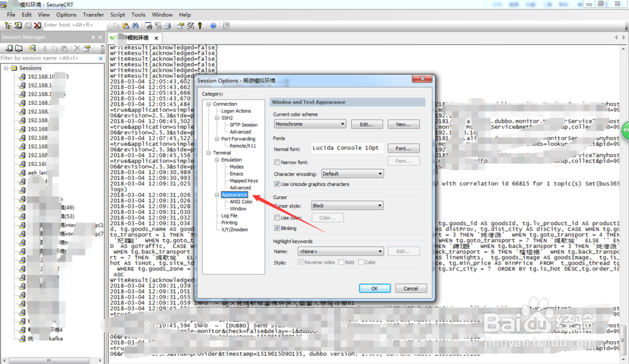Select Log File in category tree
The width and height of the screenshot is (629, 364).
pyautogui.click(x=230, y=216)
